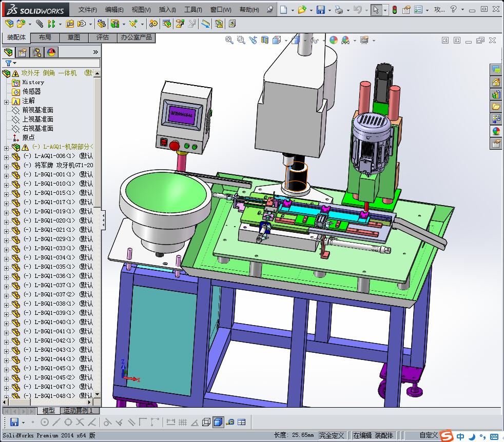Open the SolidWorks Resources home icon

(x=496, y=82)
